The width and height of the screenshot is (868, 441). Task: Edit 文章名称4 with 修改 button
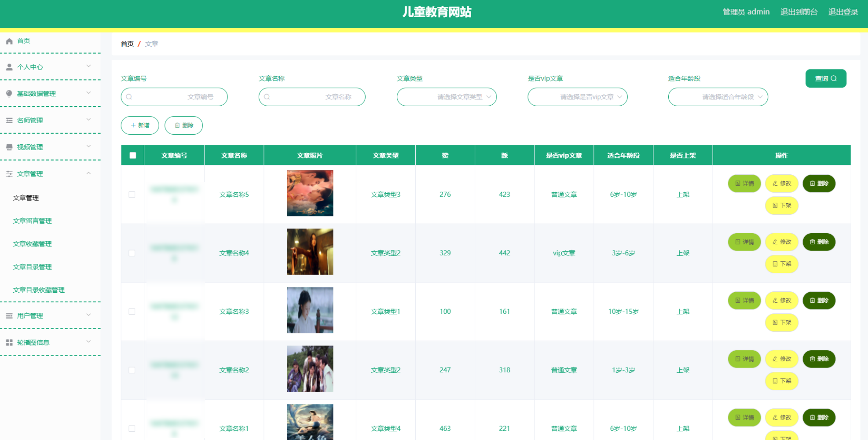(x=782, y=242)
